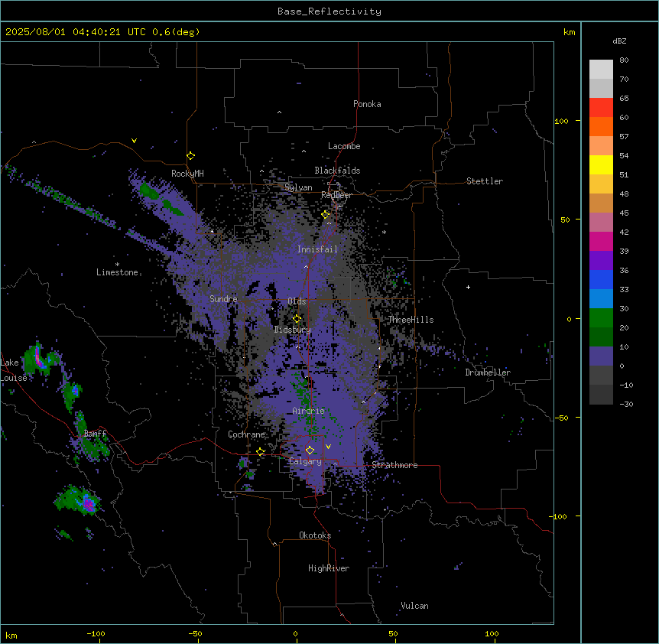This screenshot has height=644, width=659.
Task: Click the RockyMH label
Action: click(x=187, y=173)
